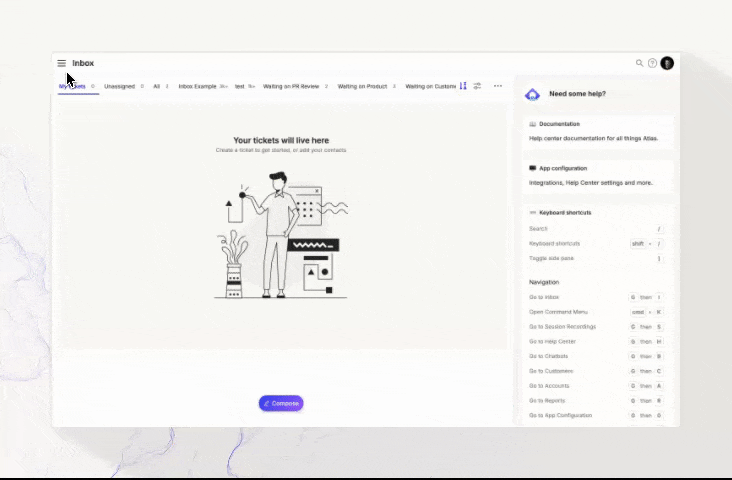Click the App configuration monitor icon
This screenshot has width=732, height=480.
(532, 168)
